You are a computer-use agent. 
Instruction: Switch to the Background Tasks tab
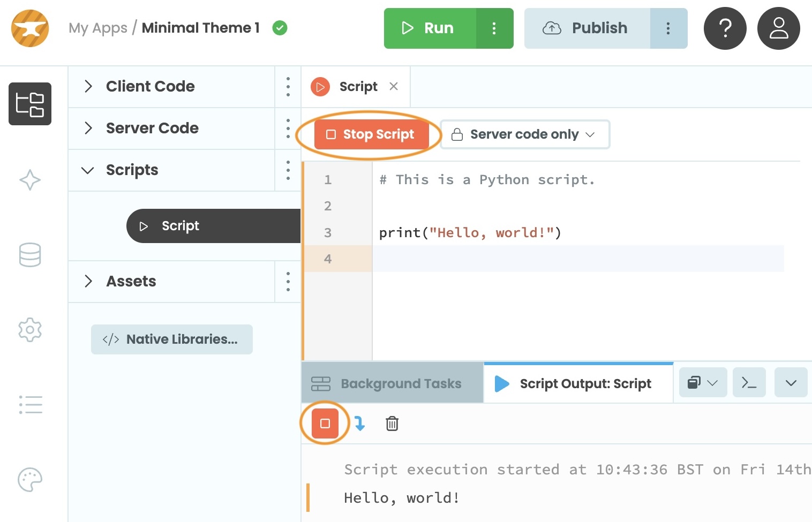point(392,383)
